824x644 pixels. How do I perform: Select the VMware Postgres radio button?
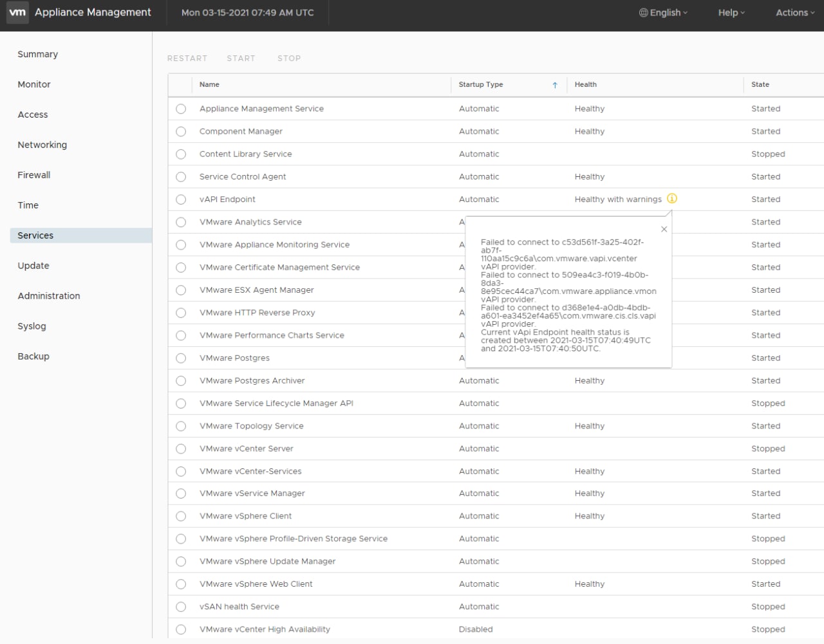(181, 358)
